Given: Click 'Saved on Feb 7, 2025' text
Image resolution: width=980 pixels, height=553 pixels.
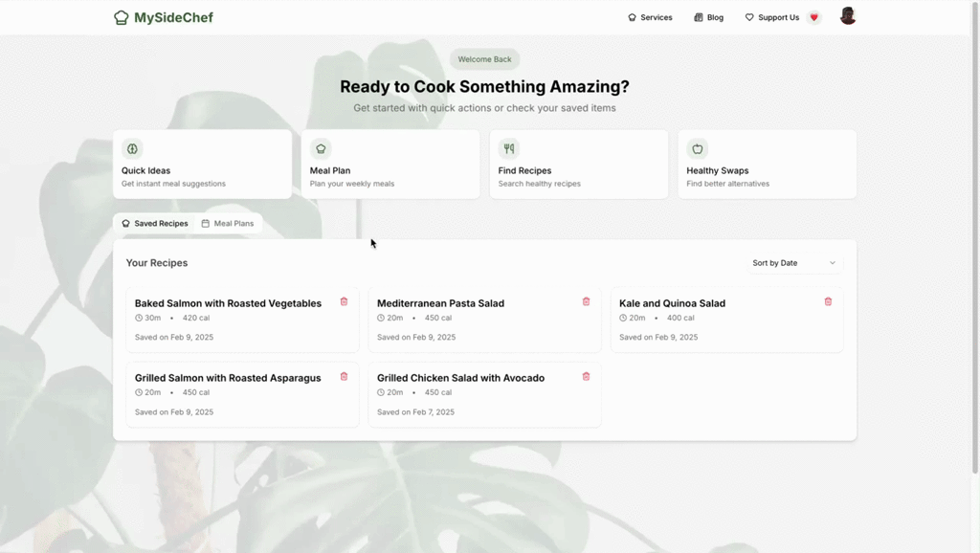Looking at the screenshot, I should [415, 411].
